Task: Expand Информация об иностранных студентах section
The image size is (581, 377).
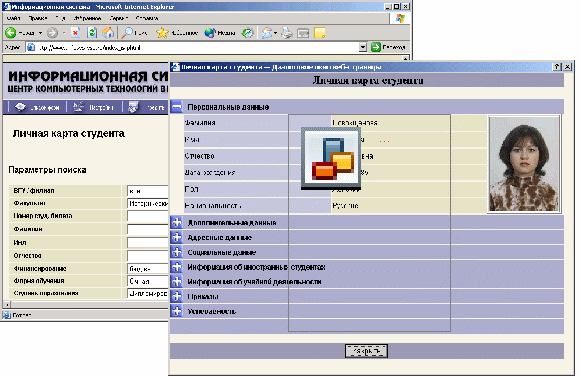Action: click(177, 267)
